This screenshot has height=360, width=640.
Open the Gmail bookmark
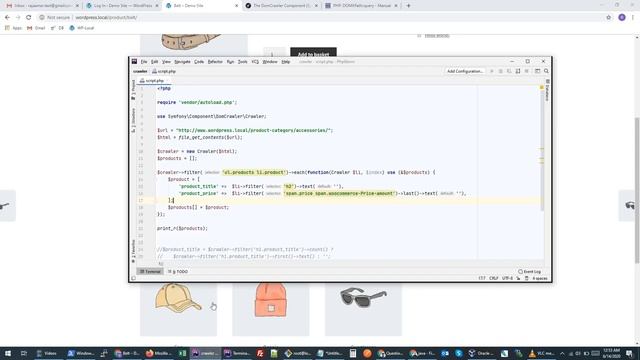(36, 28)
